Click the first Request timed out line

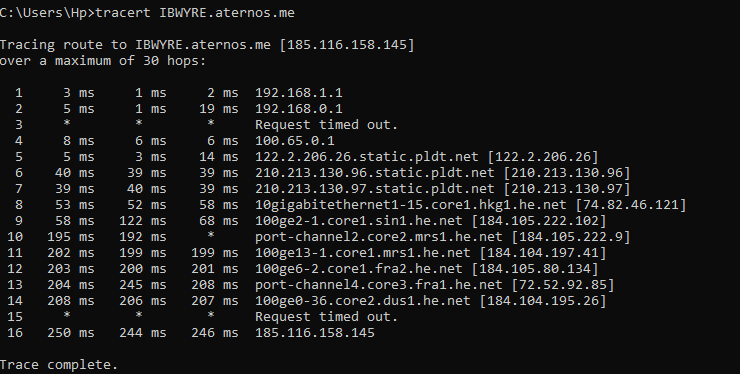tap(327, 125)
